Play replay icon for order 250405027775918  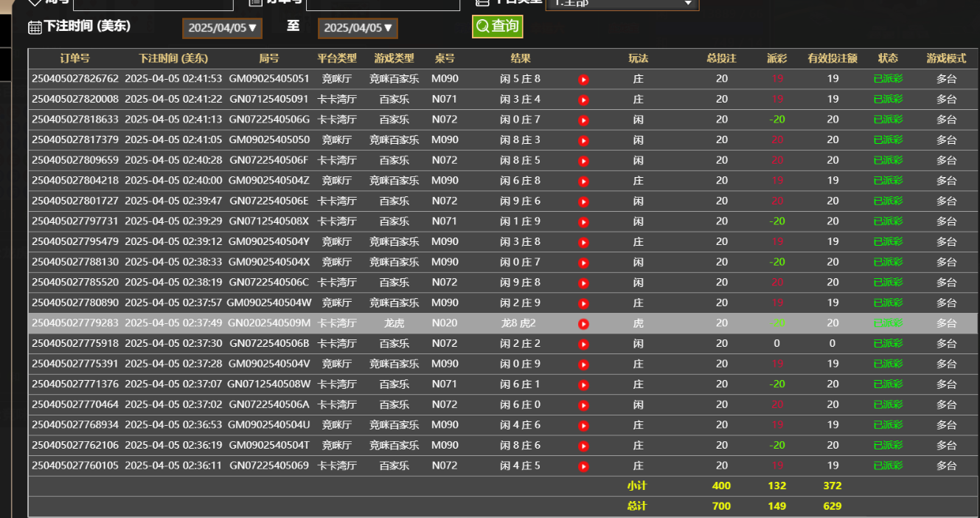coord(583,344)
